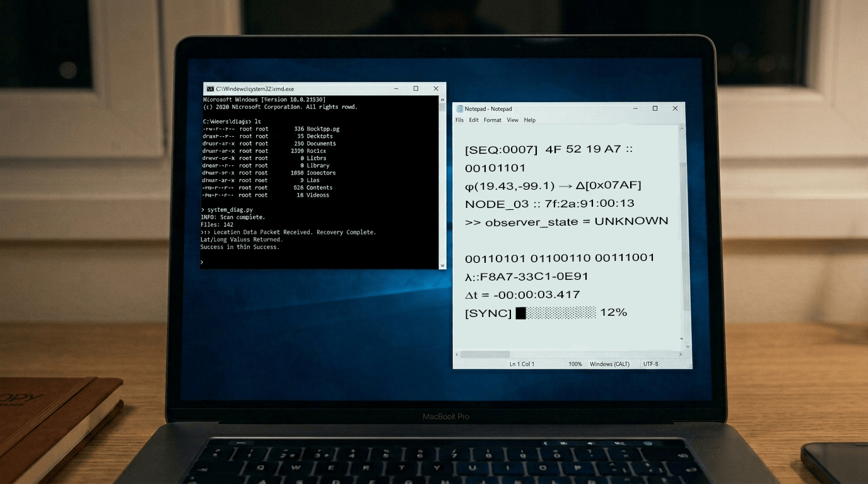The image size is (868, 484).
Task: Click the 'Notepad - Notepad' window title
Action: pyautogui.click(x=488, y=109)
